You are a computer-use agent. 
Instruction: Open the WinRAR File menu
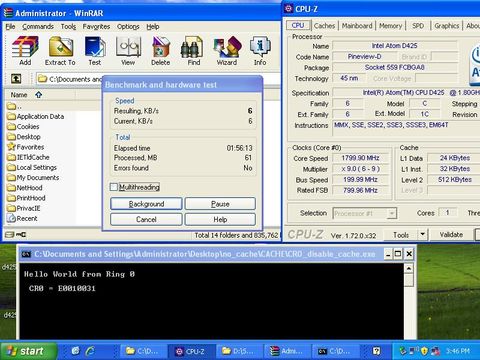[x=10, y=27]
